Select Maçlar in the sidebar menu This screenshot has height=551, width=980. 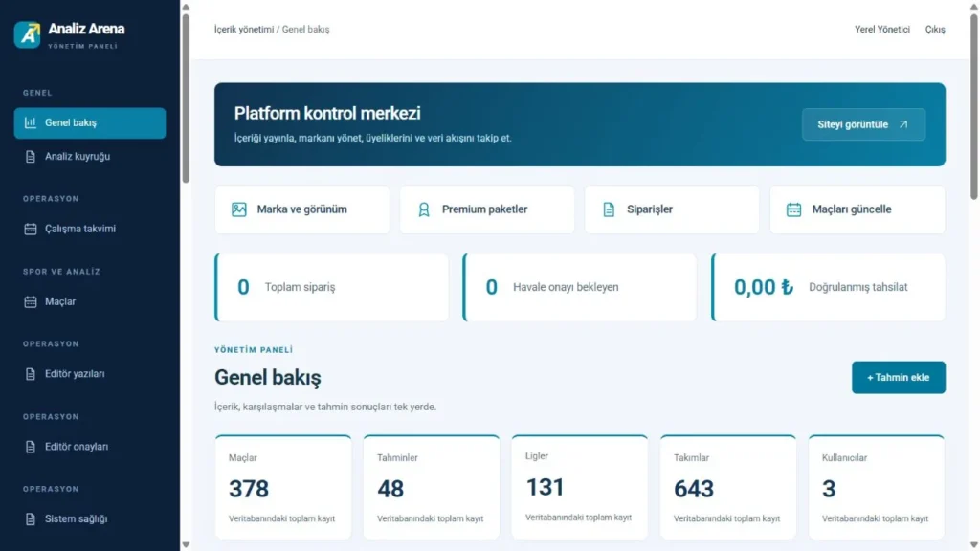click(90, 301)
